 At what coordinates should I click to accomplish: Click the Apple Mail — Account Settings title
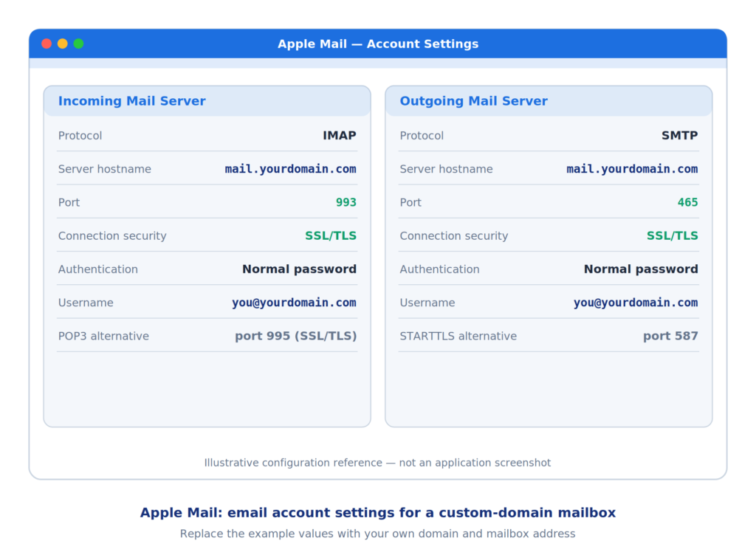point(378,44)
